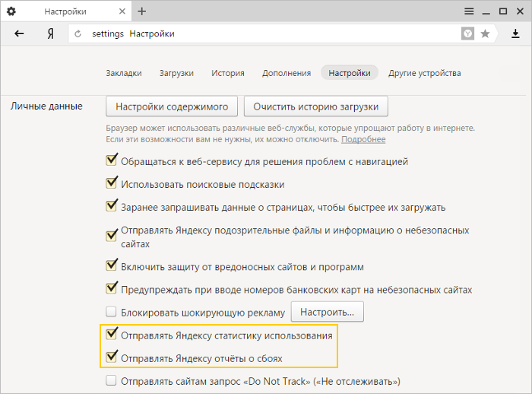Open a new tab with the plus icon
532x394 pixels.
pyautogui.click(x=142, y=11)
